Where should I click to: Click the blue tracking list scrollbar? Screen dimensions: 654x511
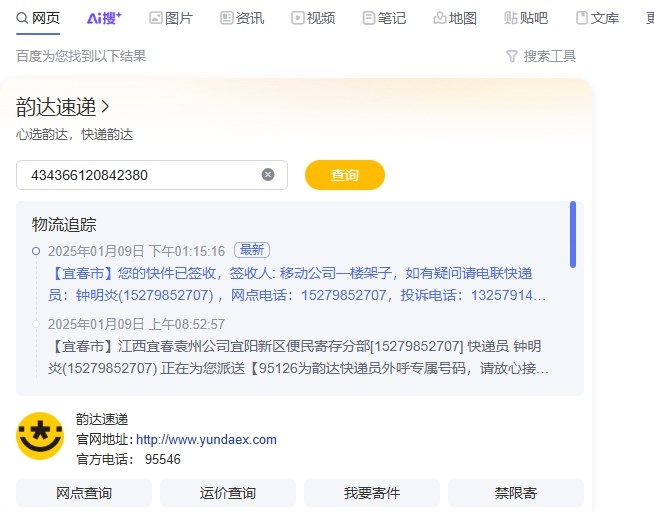pos(573,234)
